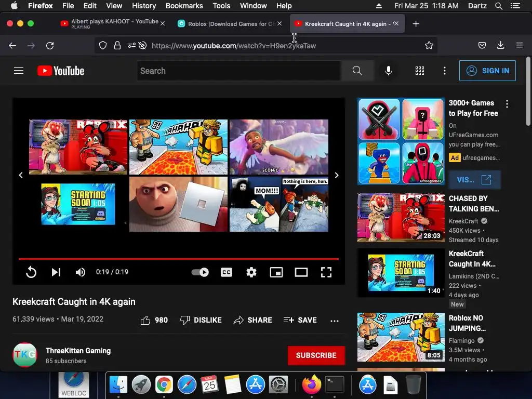Click SAVE to playlist
Image resolution: width=532 pixels, height=399 pixels.
(x=300, y=320)
